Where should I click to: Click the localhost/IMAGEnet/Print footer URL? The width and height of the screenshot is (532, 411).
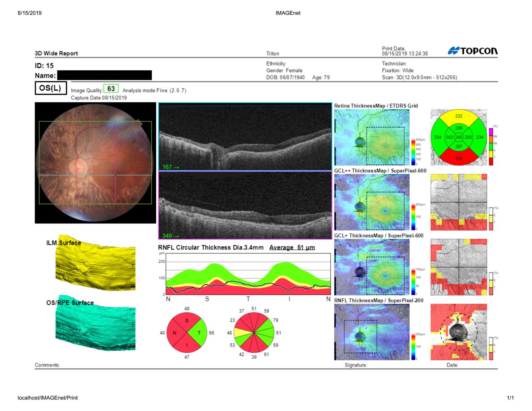coord(48,398)
